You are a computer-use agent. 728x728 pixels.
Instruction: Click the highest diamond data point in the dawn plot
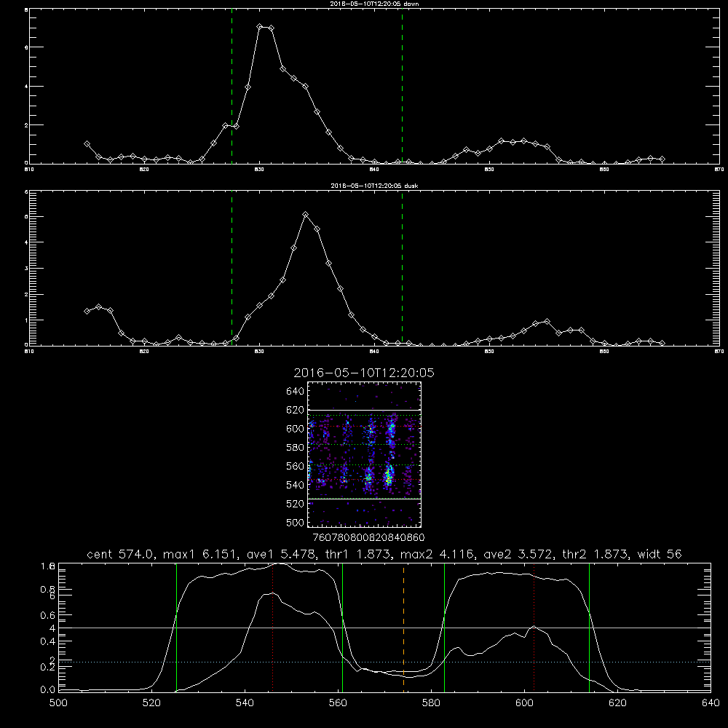260,26
